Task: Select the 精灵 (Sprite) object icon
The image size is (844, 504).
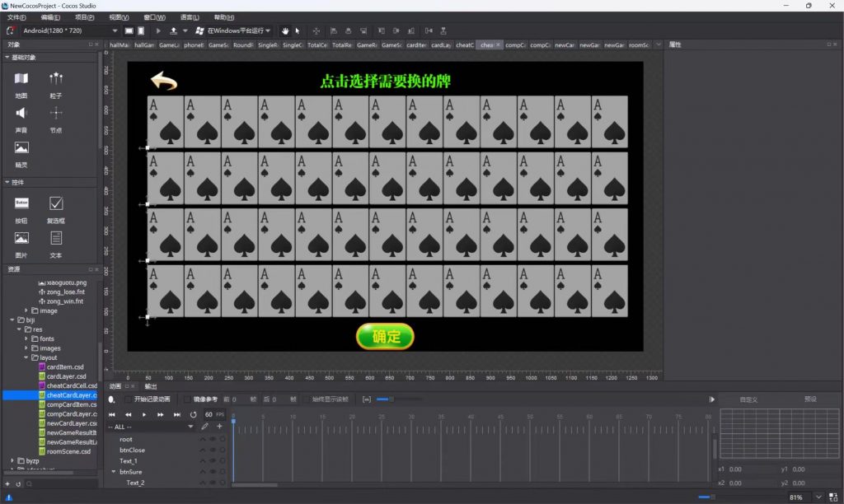Action: (21, 149)
